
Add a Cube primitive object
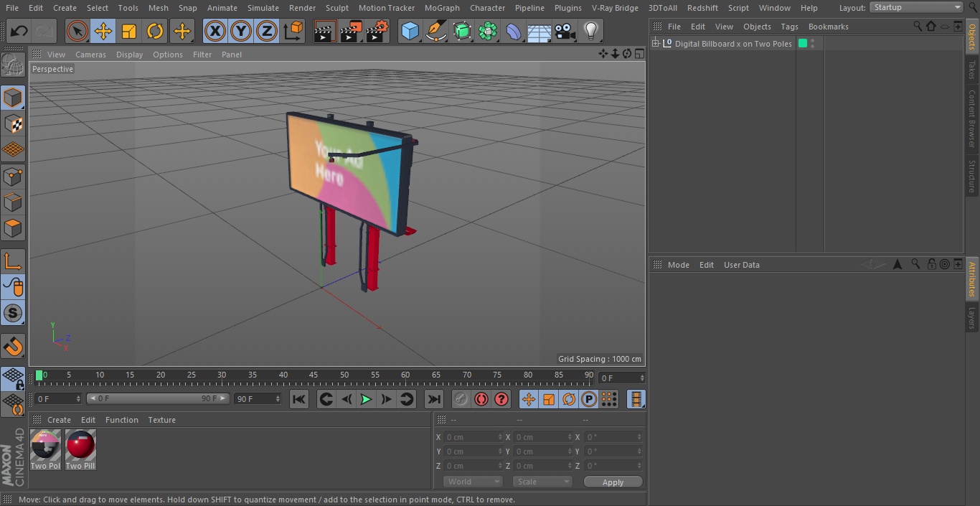coord(410,31)
